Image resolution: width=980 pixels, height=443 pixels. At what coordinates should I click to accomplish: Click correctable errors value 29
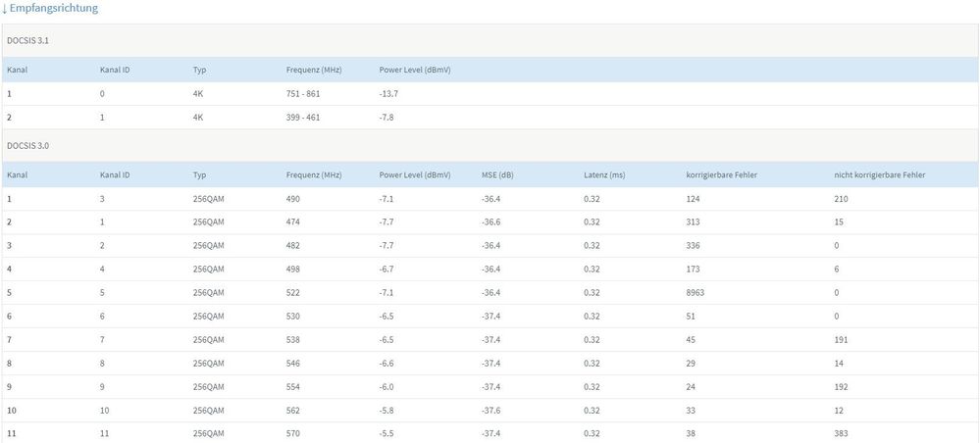[691, 363]
